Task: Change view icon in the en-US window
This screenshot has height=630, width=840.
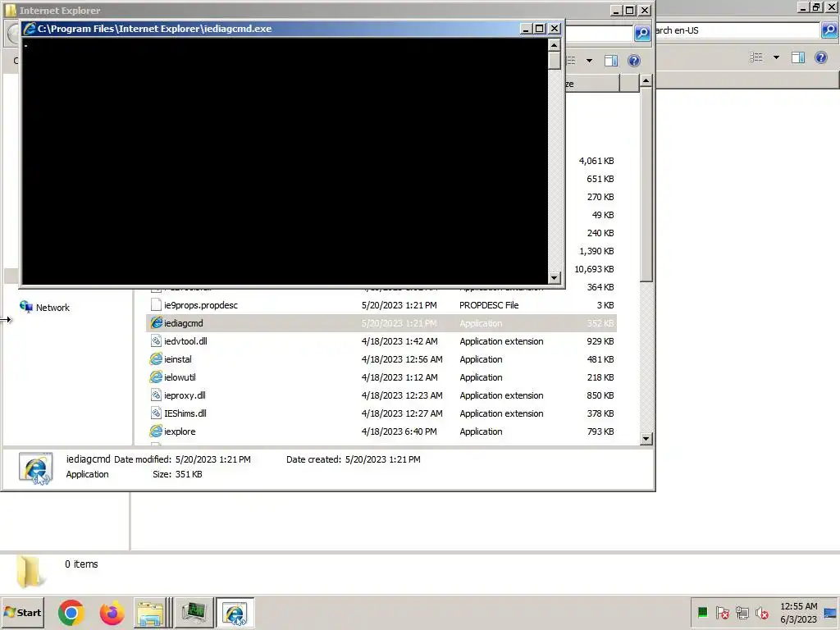Action: (x=756, y=57)
